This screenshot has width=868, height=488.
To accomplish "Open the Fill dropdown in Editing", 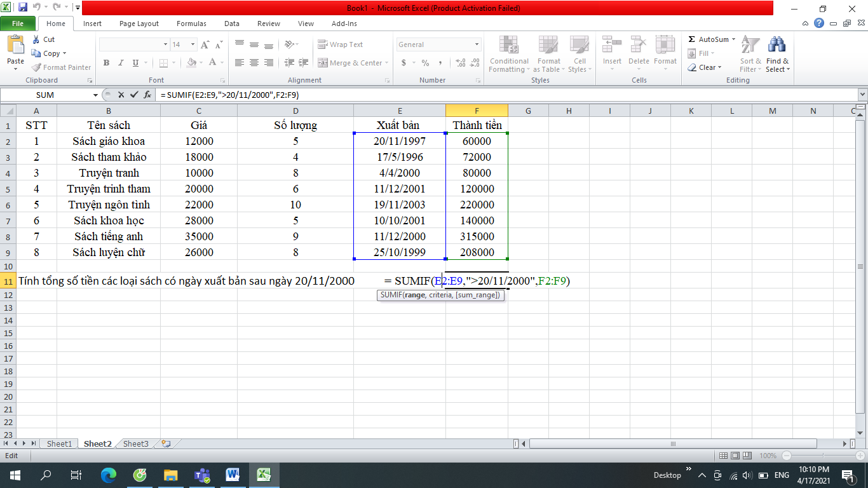I will [702, 53].
